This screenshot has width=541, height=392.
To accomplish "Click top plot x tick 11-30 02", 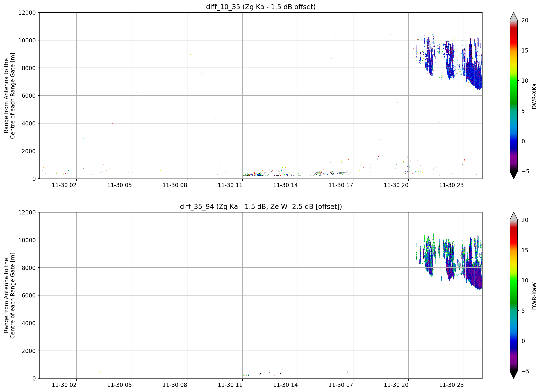I will click(64, 185).
